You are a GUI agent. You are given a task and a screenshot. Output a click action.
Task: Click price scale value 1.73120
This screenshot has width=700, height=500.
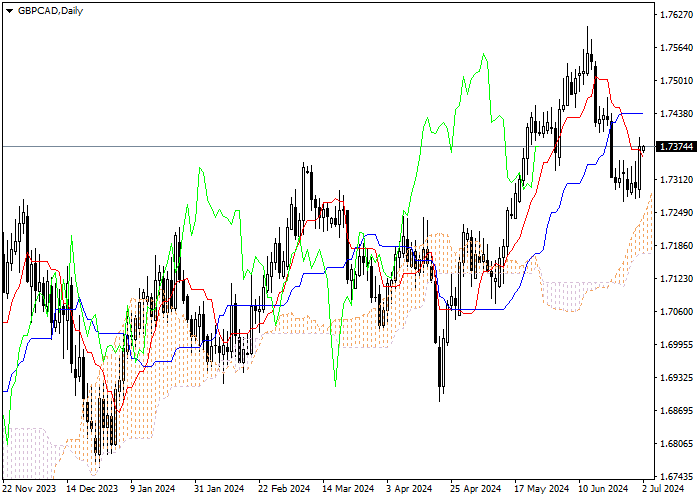click(x=677, y=179)
